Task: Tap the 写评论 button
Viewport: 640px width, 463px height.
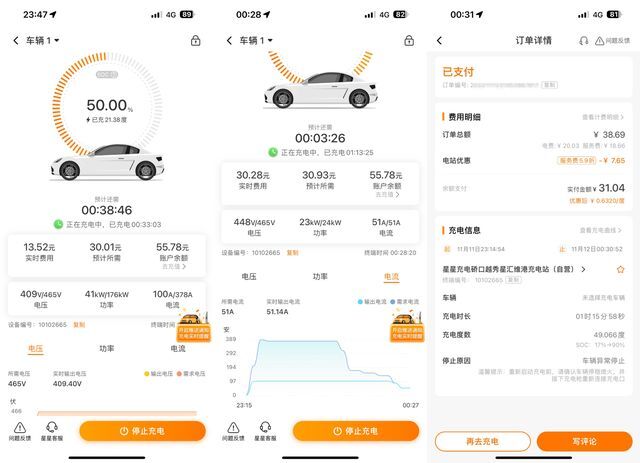Action: tap(584, 441)
